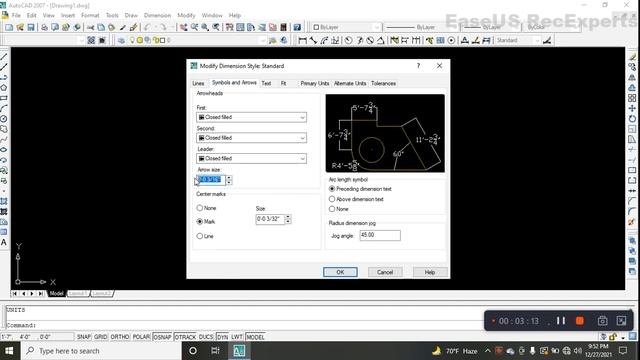Viewport: 640px width, 360px height.
Task: Click the Layer Properties Manager icon
Action: point(121,40)
